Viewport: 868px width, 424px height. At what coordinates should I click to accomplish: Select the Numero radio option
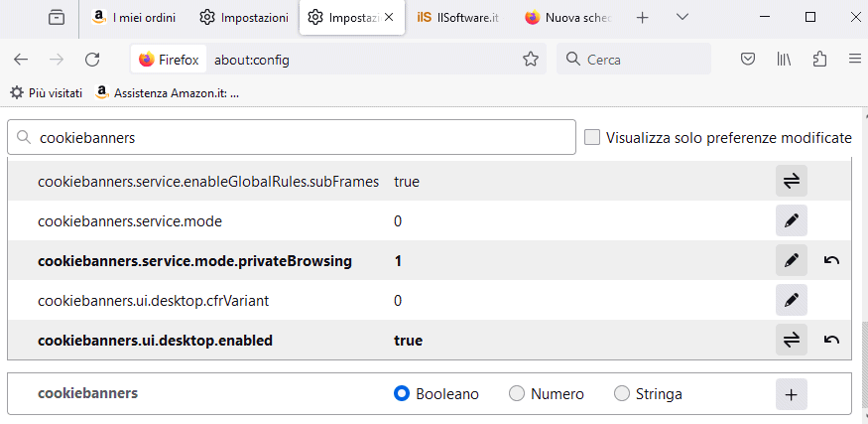517,393
